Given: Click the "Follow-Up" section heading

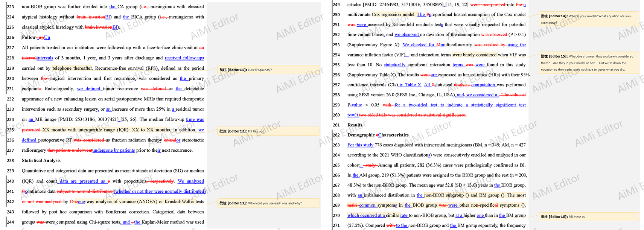Looking at the screenshot, I should click(36, 37).
